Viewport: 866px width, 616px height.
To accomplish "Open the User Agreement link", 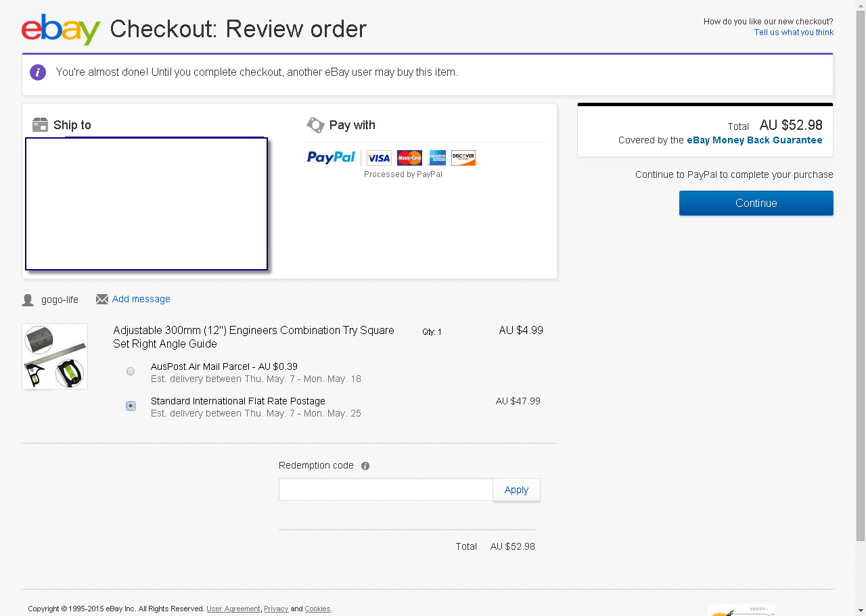I will (233, 609).
